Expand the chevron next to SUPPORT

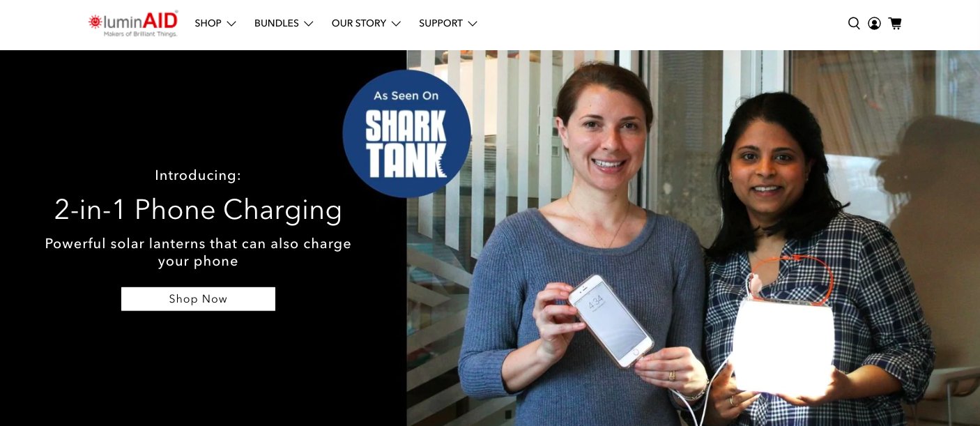[473, 24]
